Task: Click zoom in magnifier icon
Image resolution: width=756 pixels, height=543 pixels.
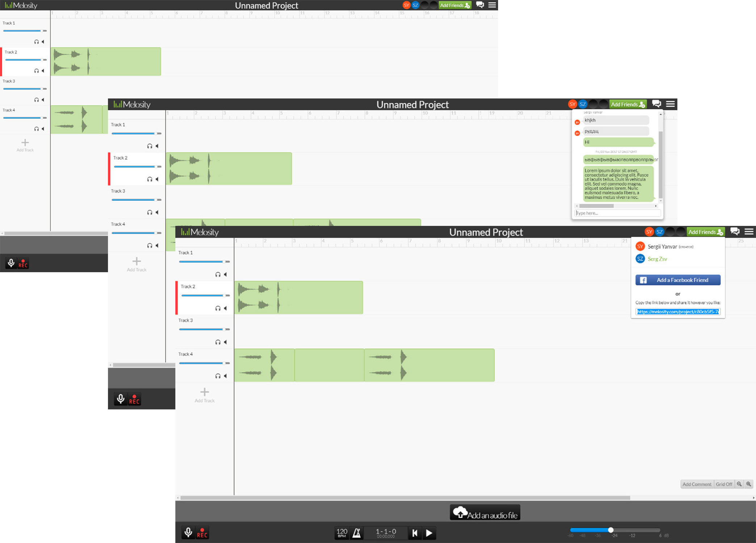Action: point(749,484)
